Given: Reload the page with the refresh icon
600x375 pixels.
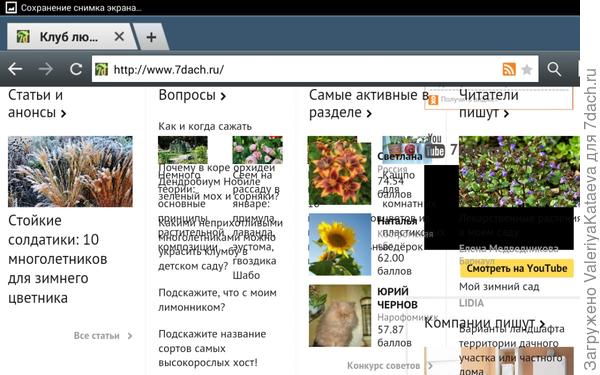Looking at the screenshot, I should click(76, 69).
